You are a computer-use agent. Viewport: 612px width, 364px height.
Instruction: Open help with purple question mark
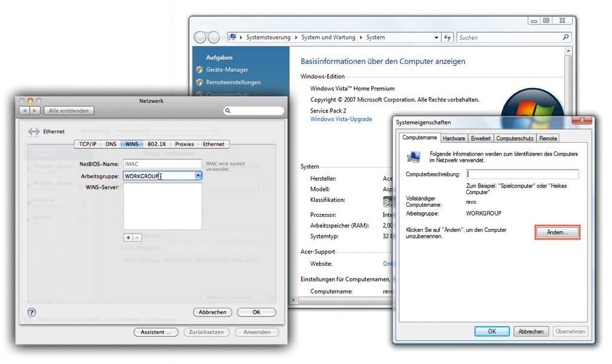tap(32, 312)
